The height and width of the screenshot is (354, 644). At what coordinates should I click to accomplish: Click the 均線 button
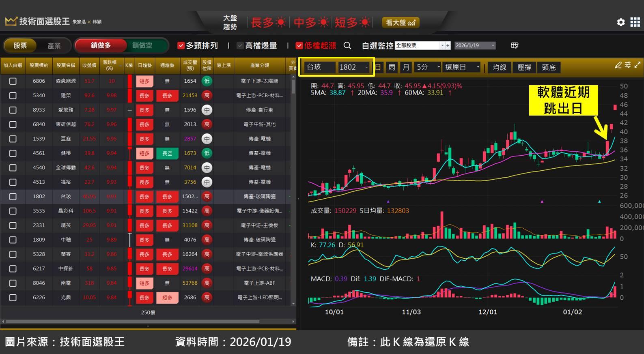click(x=500, y=67)
